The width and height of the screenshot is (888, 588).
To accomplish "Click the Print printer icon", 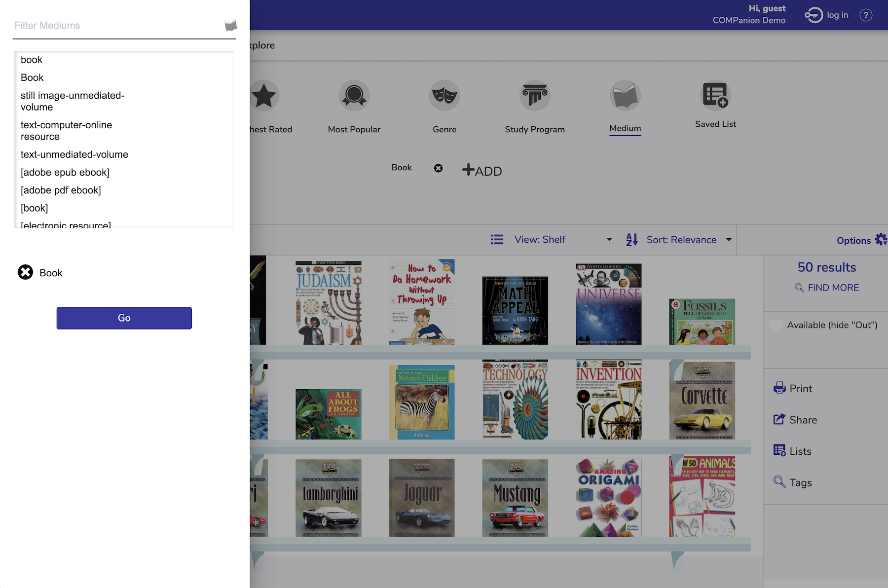I will point(779,388).
